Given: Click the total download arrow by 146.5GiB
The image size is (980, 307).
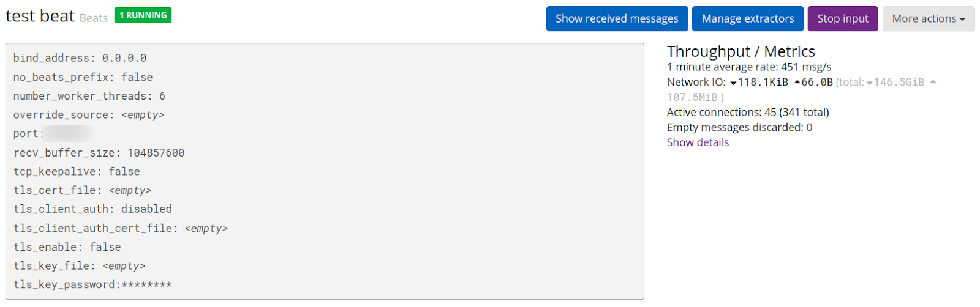Looking at the screenshot, I should point(869,83).
